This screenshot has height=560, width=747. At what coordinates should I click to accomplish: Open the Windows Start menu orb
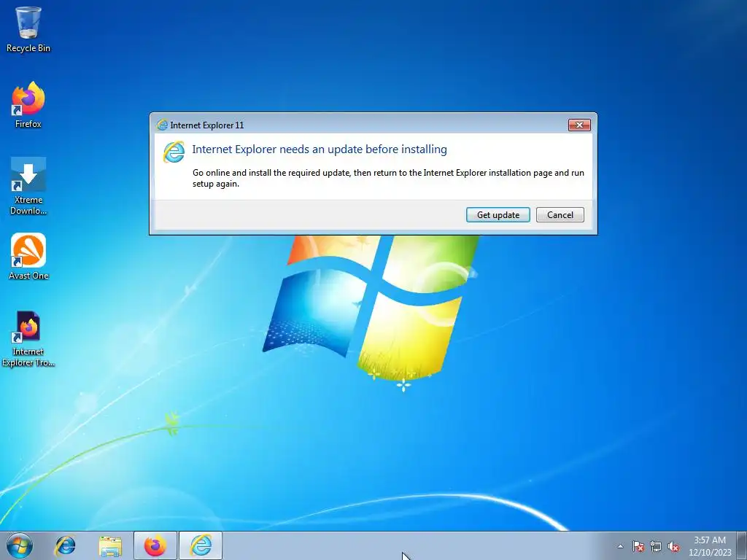tap(20, 545)
